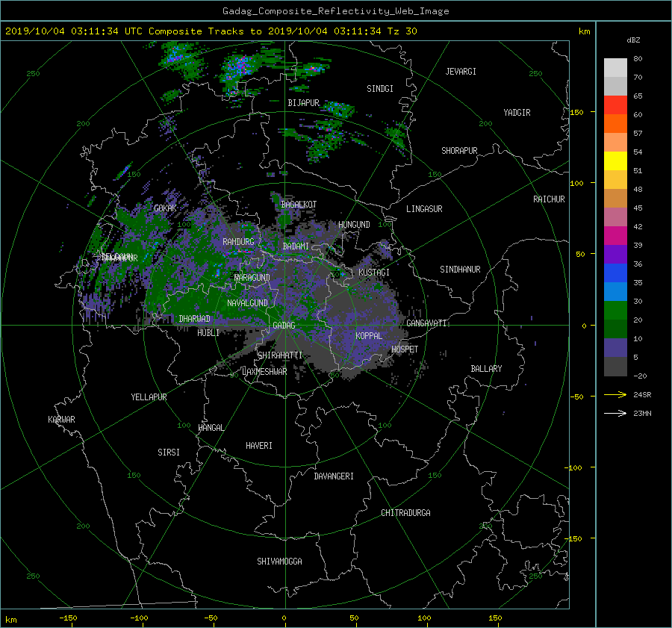The image size is (672, 628).
Task: Click the KUSTAGI city label
Action: click(374, 273)
